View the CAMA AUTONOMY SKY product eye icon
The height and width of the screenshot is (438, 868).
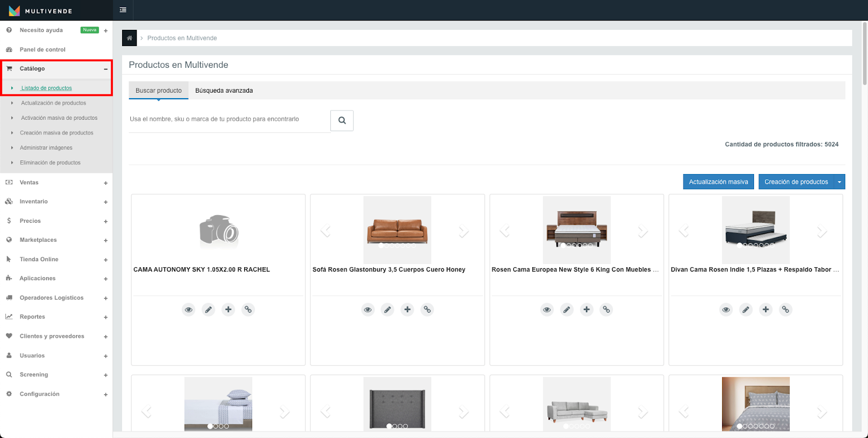[189, 310]
